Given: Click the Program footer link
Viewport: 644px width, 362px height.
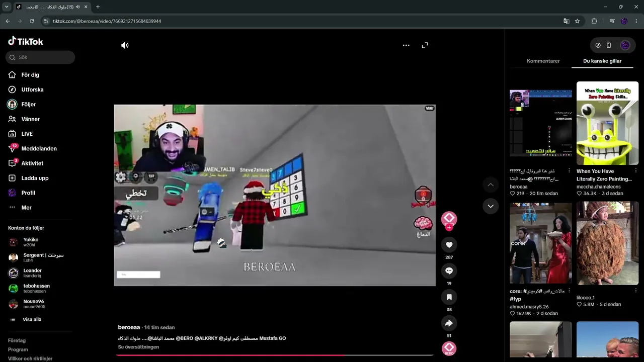Looking at the screenshot, I should [18, 349].
